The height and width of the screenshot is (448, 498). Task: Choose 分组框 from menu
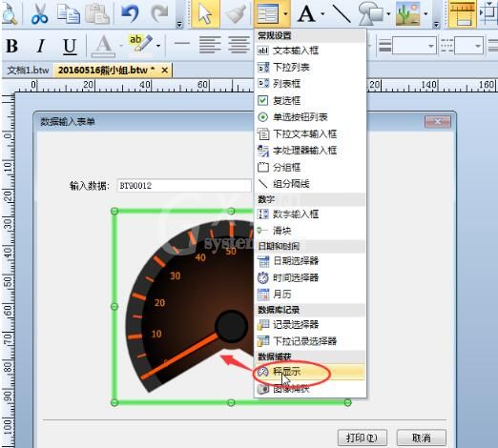tap(310, 167)
